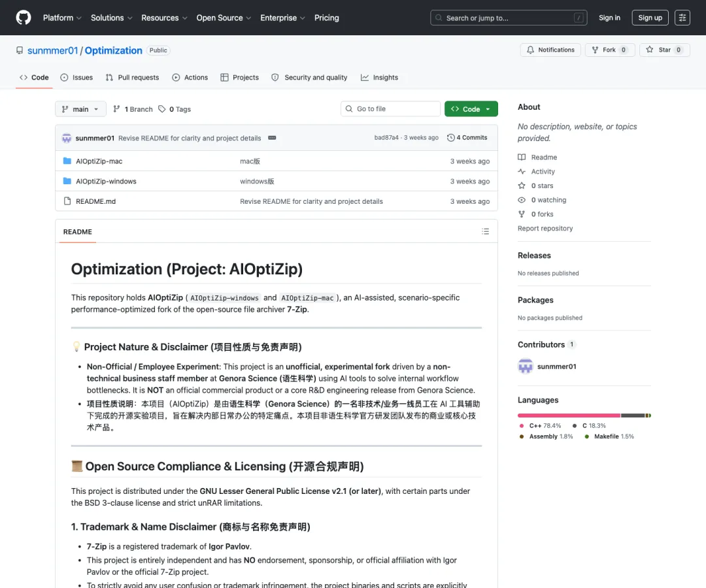Click the book icon next to Readme
The width and height of the screenshot is (706, 588).
coord(522,157)
